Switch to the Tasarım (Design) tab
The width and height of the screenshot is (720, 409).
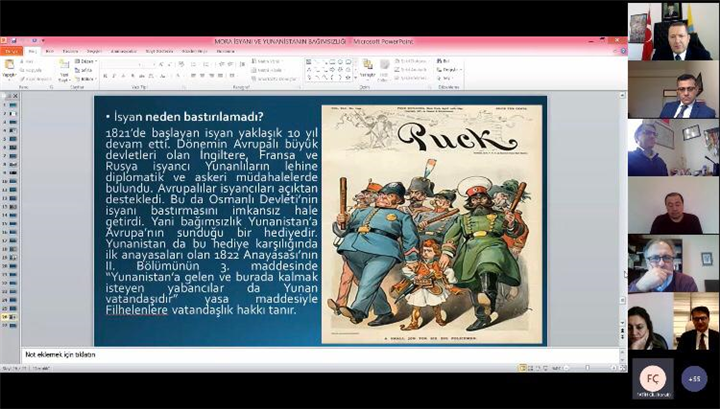[x=70, y=51]
